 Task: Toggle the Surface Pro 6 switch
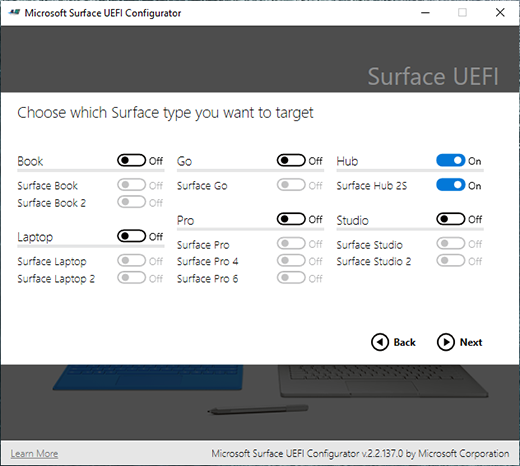(291, 278)
